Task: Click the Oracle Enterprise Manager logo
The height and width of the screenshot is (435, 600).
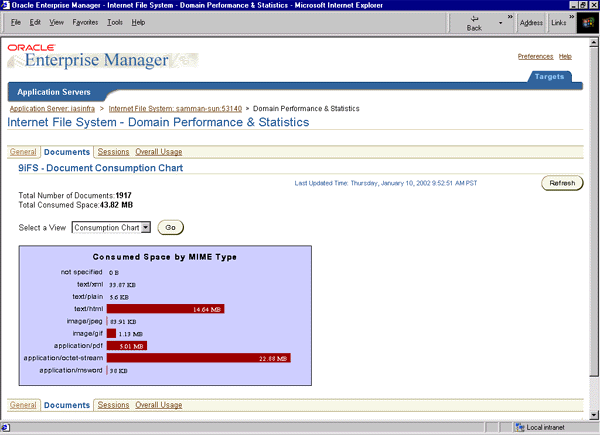Action: [103, 56]
